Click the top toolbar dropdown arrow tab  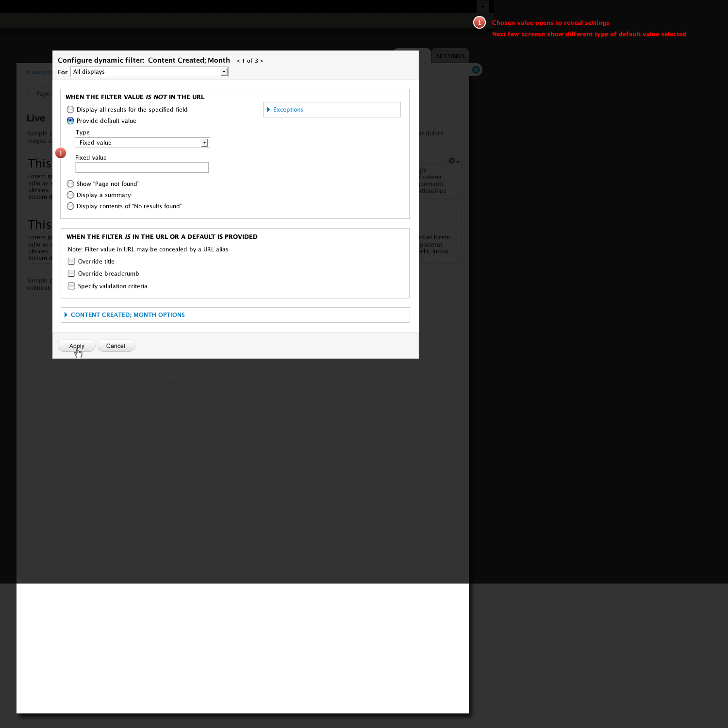click(482, 6)
